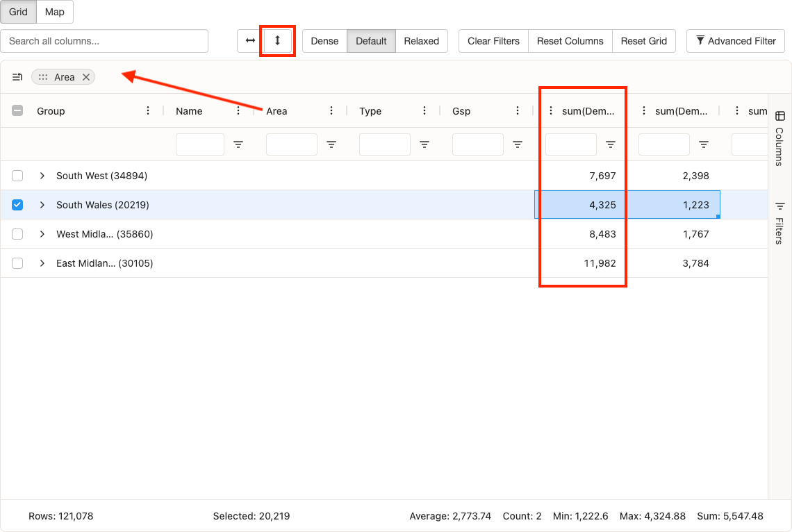Switch to the Map tab
This screenshot has width=792, height=532.
pos(54,12)
